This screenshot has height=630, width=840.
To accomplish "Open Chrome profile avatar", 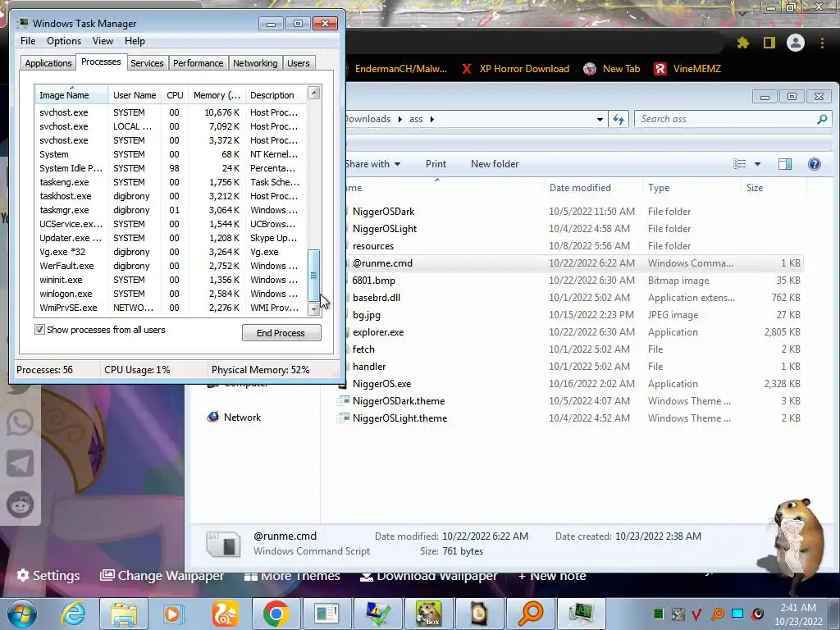I will (796, 43).
